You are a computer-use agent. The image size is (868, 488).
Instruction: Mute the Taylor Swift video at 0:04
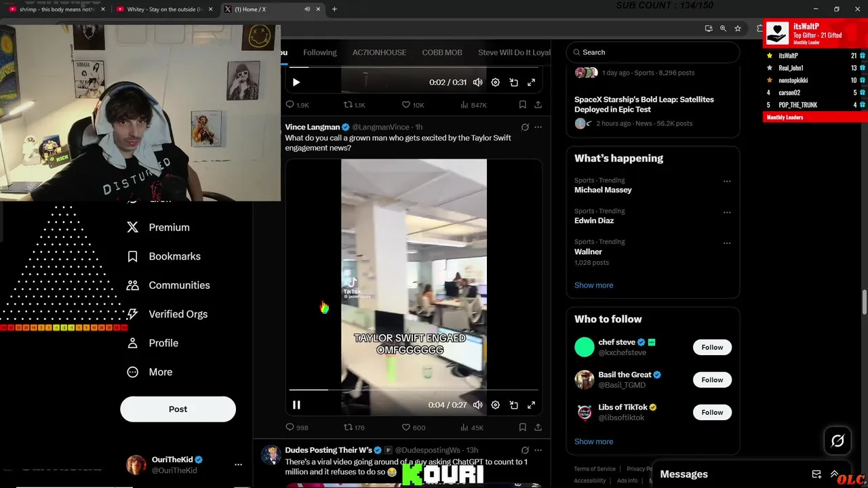tap(478, 405)
